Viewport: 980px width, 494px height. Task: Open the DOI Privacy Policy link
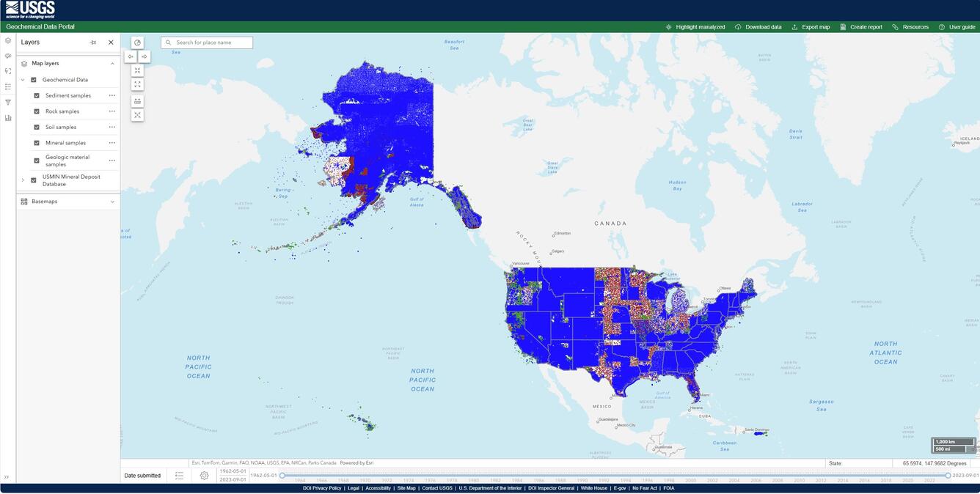(x=321, y=487)
